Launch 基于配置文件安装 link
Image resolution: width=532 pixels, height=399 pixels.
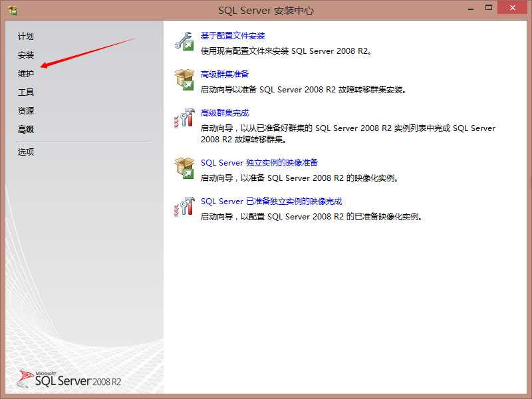point(233,36)
